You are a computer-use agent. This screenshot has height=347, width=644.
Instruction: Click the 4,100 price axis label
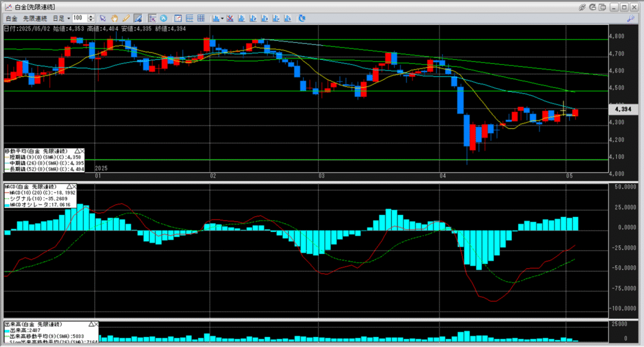click(617, 157)
